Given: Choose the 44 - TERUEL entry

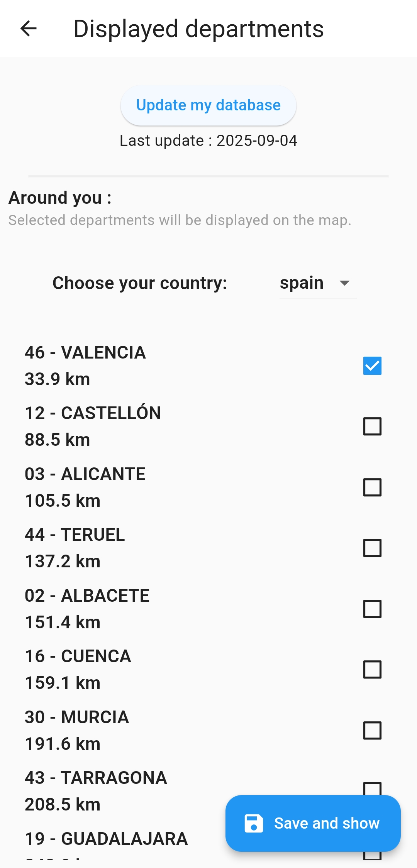Looking at the screenshot, I should pos(75,535).
